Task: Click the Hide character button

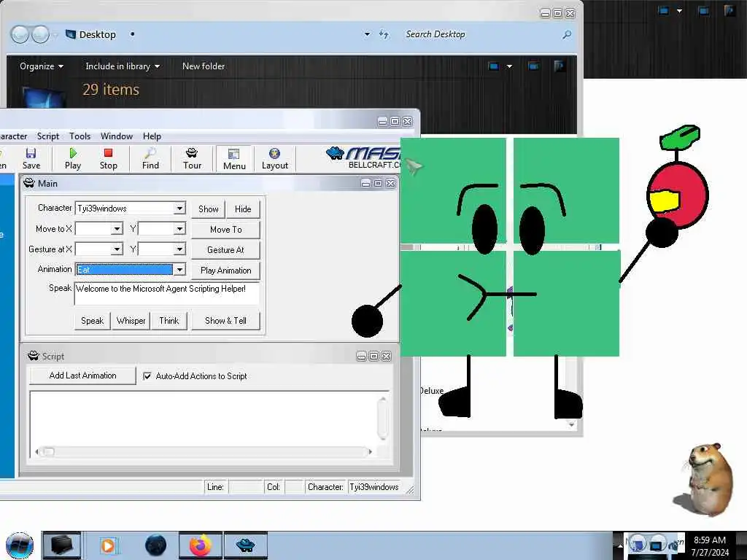Action: 243,209
